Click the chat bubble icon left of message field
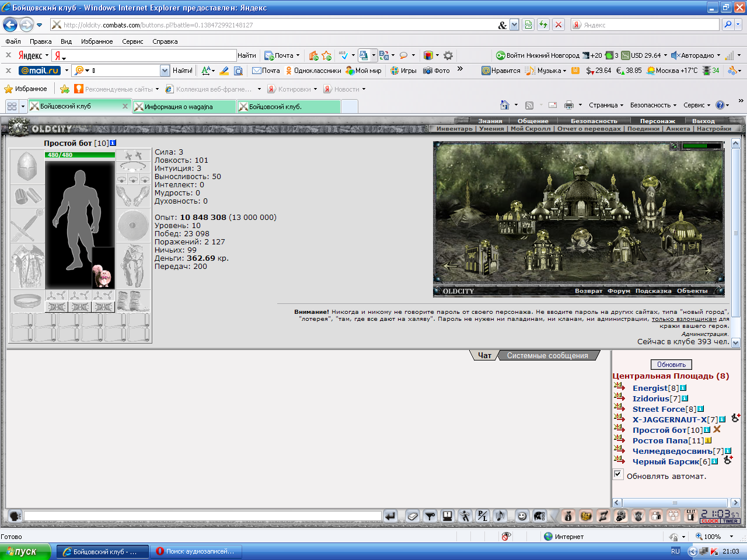This screenshot has width=747, height=560. point(16,516)
